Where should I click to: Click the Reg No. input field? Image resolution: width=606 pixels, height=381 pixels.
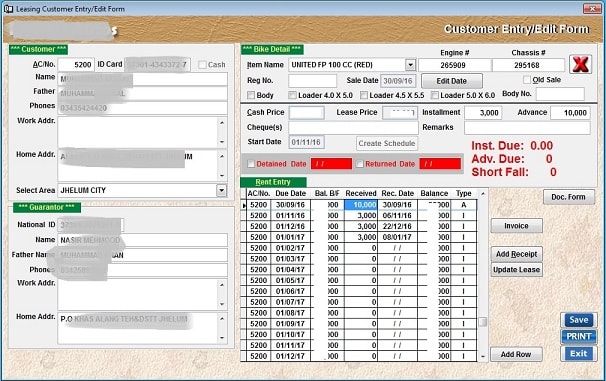click(x=312, y=81)
